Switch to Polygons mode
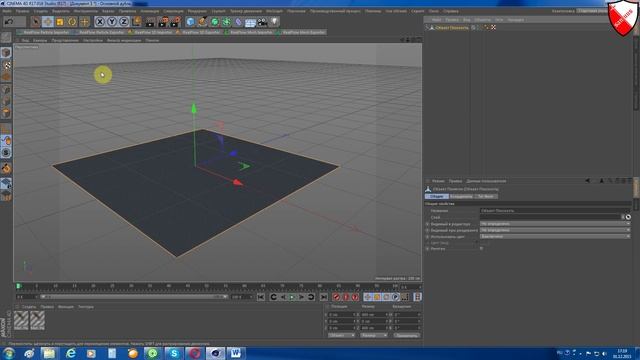 pos(6,113)
